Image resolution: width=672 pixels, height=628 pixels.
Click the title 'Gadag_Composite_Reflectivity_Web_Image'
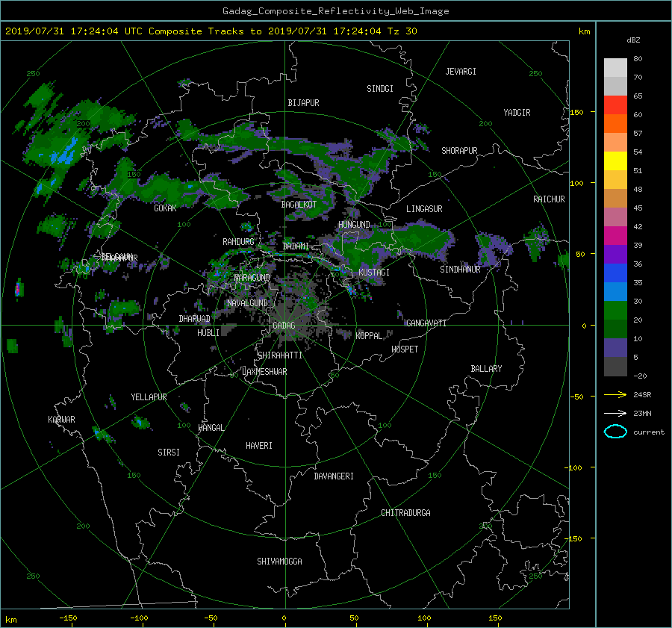tap(335, 11)
